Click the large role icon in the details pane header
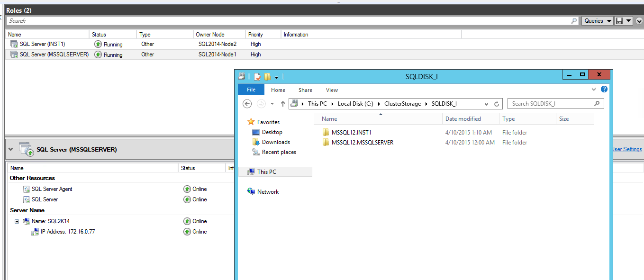The width and height of the screenshot is (644, 280). [26, 149]
